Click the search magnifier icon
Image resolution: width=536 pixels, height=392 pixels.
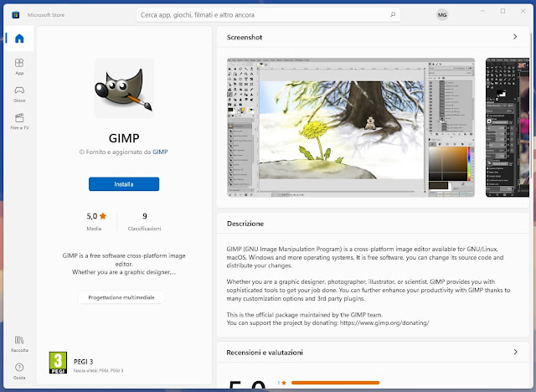(393, 15)
